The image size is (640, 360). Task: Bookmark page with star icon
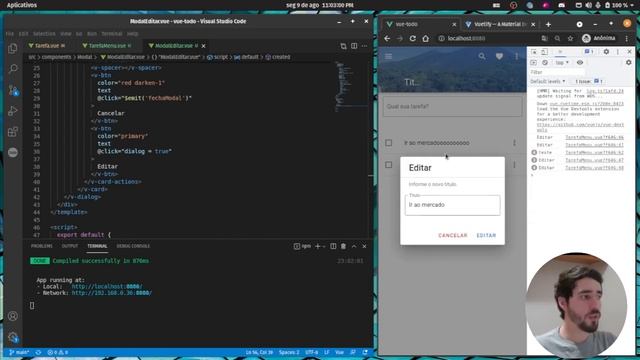(570, 38)
